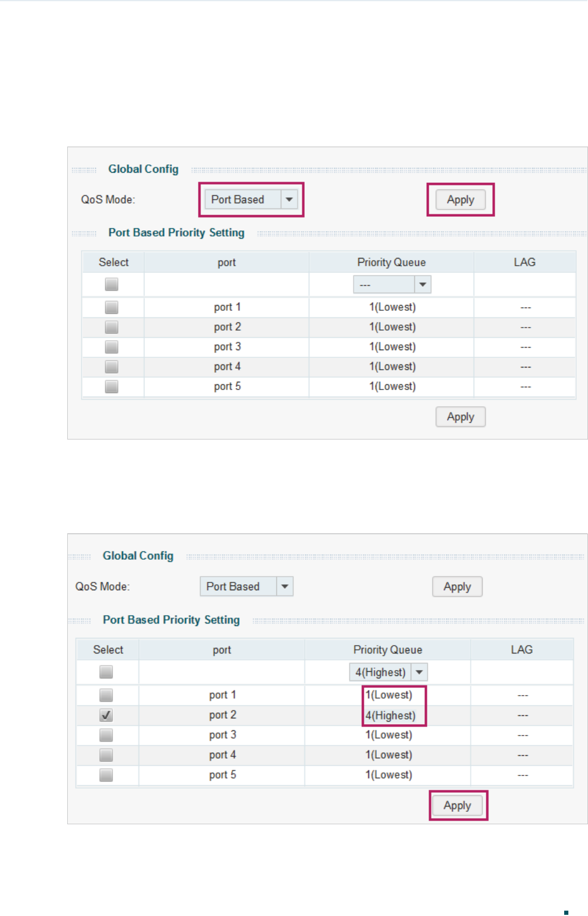Viewport: 588px width, 916px height.
Task: Click the LAG column header in lower table
Action: pos(521,650)
